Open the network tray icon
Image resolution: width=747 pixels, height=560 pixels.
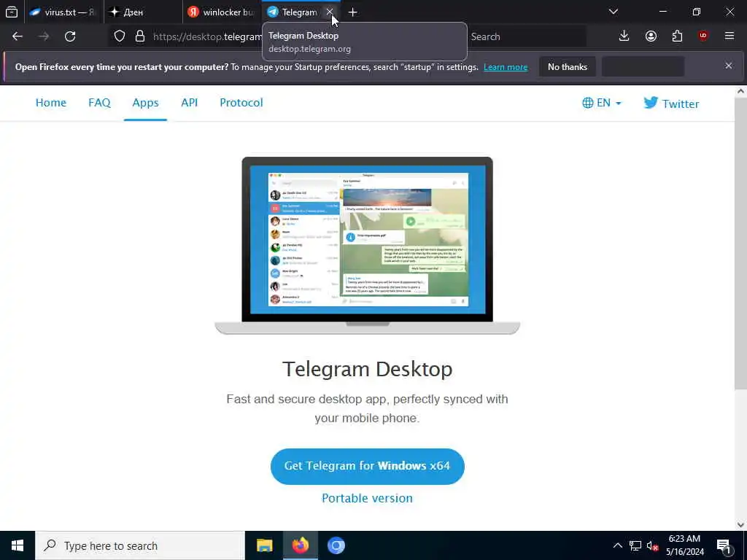pos(635,545)
